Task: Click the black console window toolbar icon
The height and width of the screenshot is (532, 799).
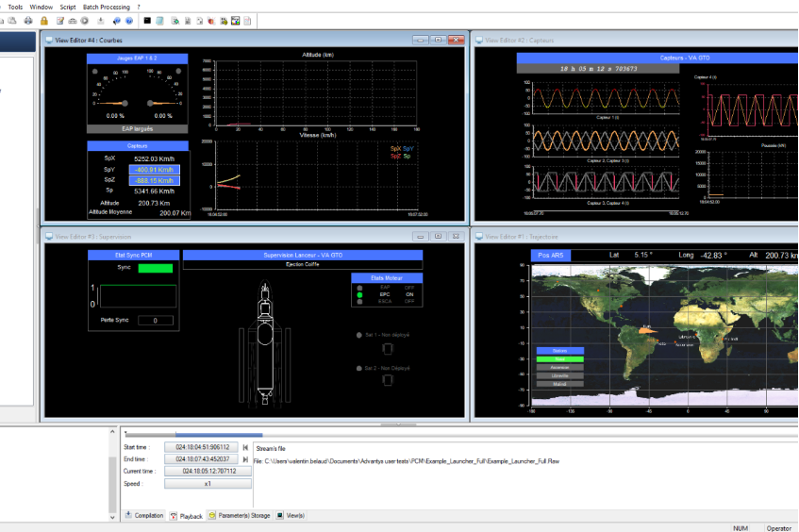Action: coord(147,20)
